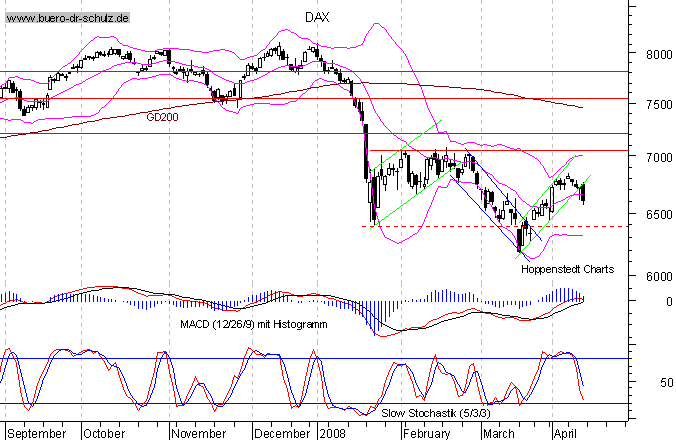Click the 6500 price axis label
The image size is (676, 440).
click(x=654, y=215)
